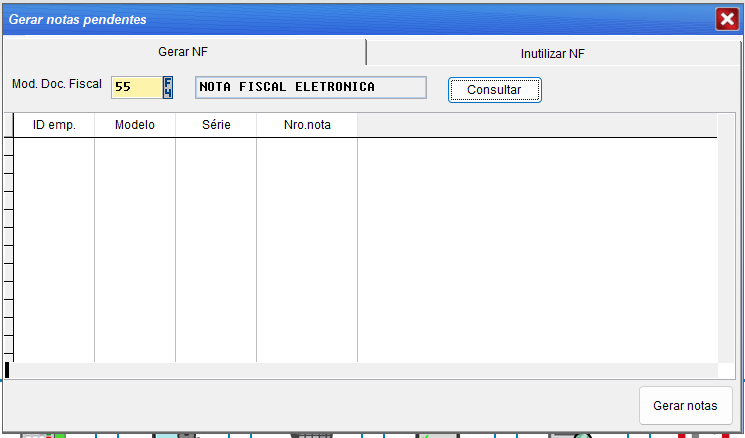
Task: Click the Consultar button
Action: click(495, 90)
